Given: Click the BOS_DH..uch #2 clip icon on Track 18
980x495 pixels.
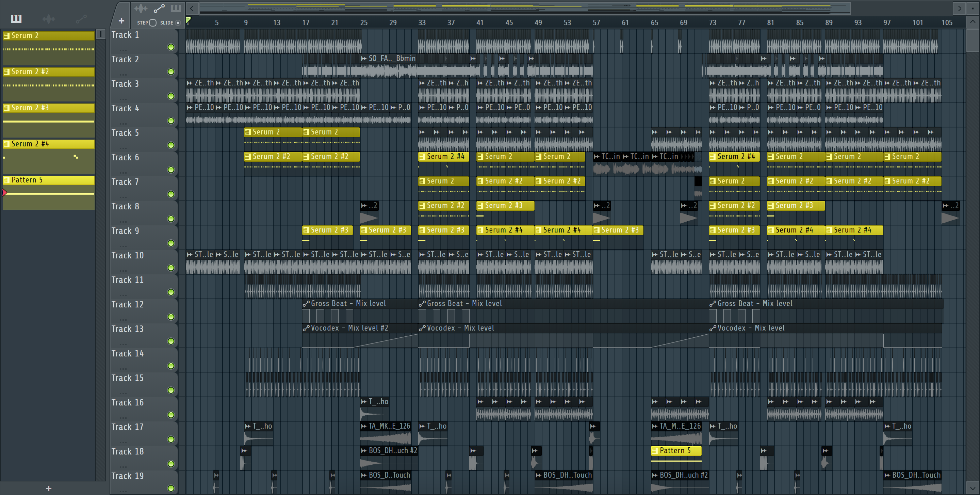Looking at the screenshot, I should pos(364,450).
